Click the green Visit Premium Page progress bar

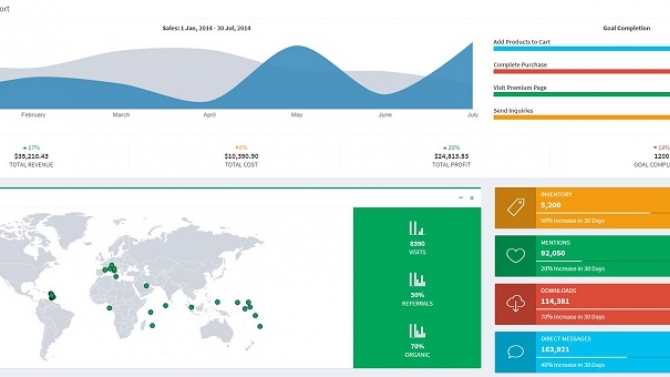click(x=582, y=94)
